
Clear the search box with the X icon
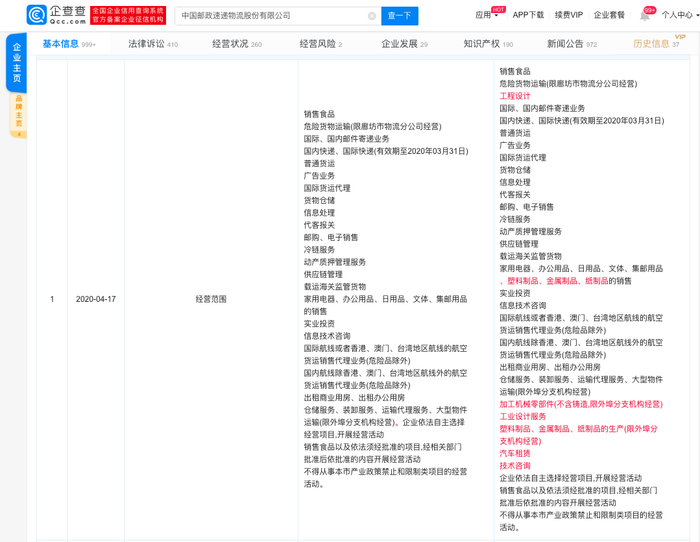pyautogui.click(x=371, y=16)
